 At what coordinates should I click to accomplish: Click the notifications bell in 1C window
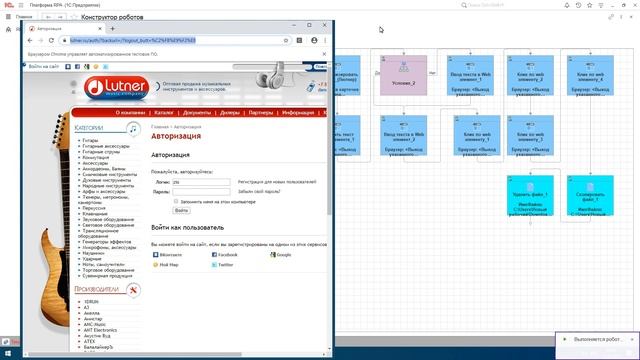tap(567, 5)
